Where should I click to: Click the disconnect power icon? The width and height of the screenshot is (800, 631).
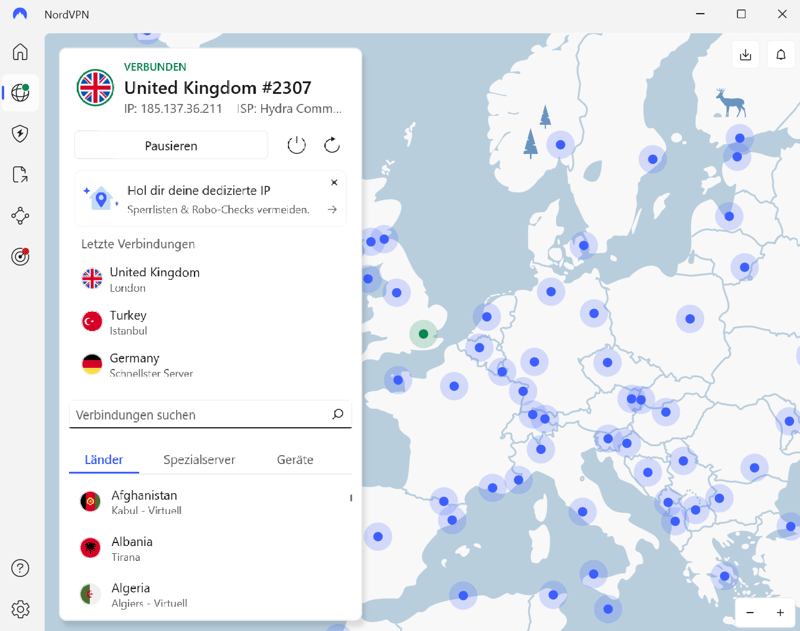[296, 145]
